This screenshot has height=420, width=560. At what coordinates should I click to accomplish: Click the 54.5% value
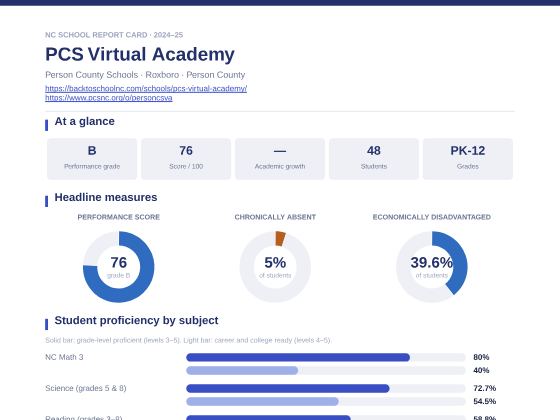pos(485,401)
